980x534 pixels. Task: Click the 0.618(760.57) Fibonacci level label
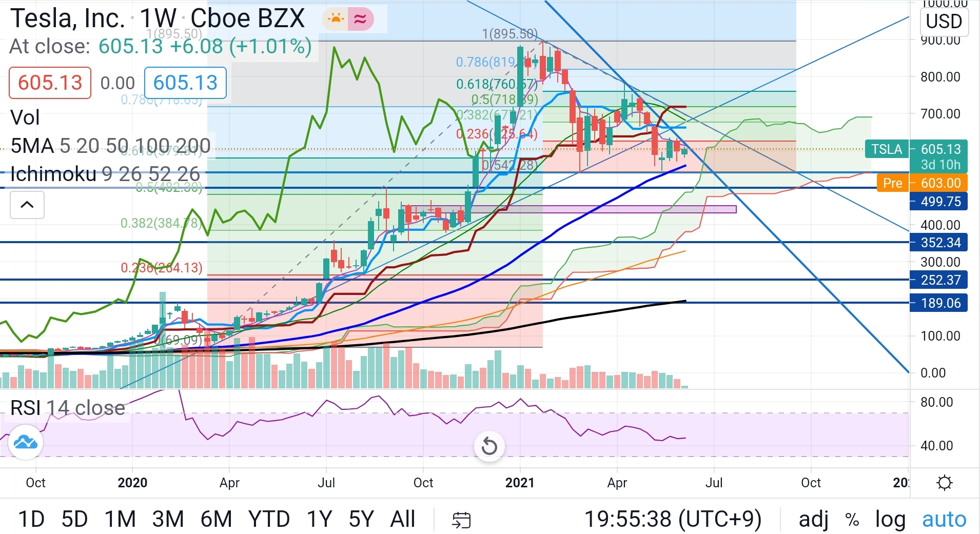click(497, 84)
